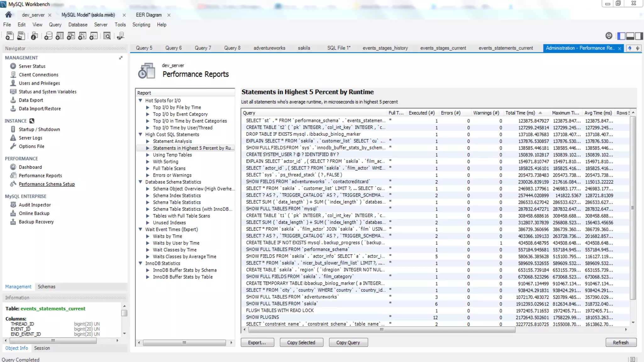Toggle the right sidebar panel visibility

[x=639, y=36]
